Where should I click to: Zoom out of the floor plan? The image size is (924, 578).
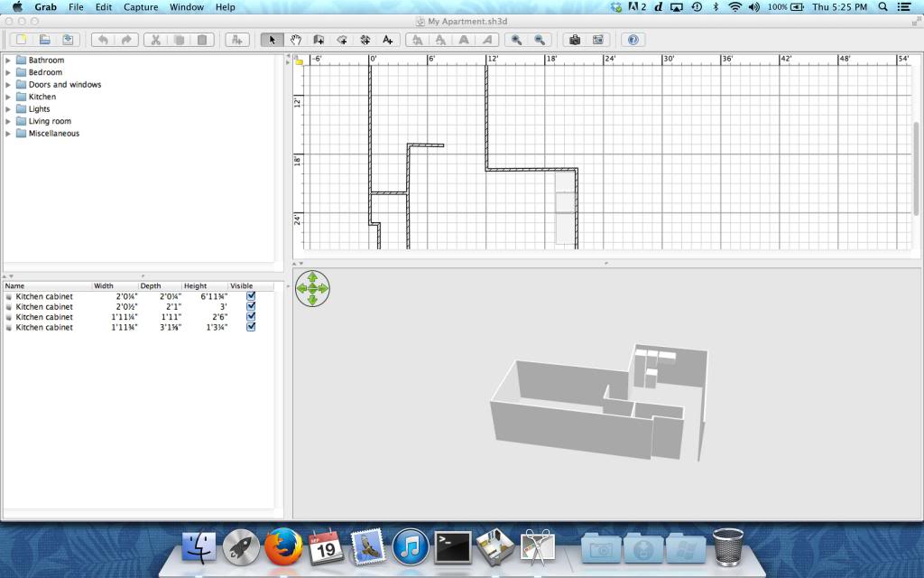point(540,39)
